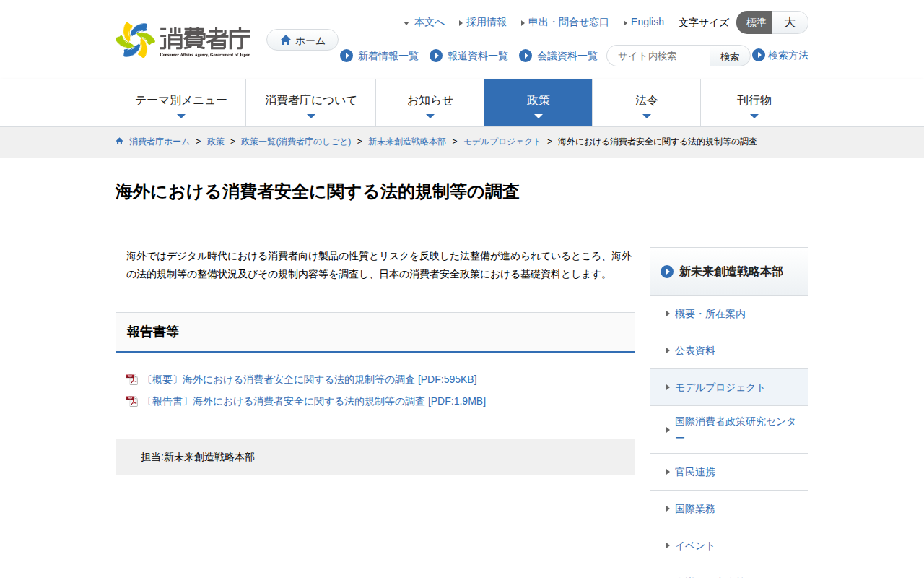924x578 pixels.
Task: Click the PDF icon beside the 報告書 document
Action: [x=131, y=402]
